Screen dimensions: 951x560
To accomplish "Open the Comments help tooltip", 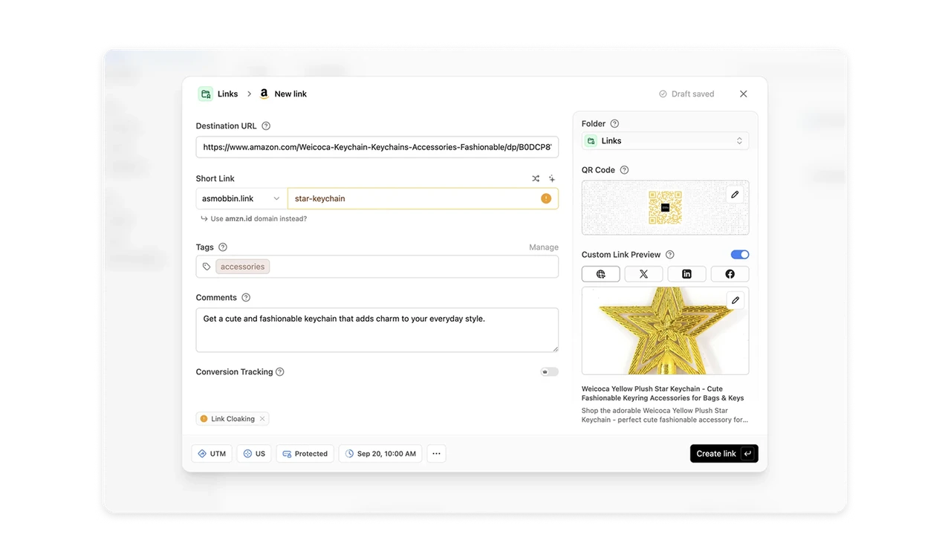I will pyautogui.click(x=246, y=298).
